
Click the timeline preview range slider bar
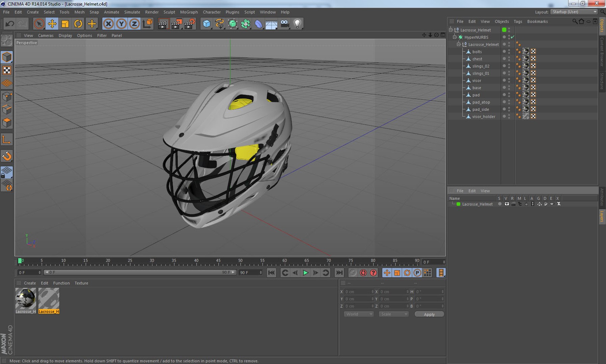click(x=140, y=272)
